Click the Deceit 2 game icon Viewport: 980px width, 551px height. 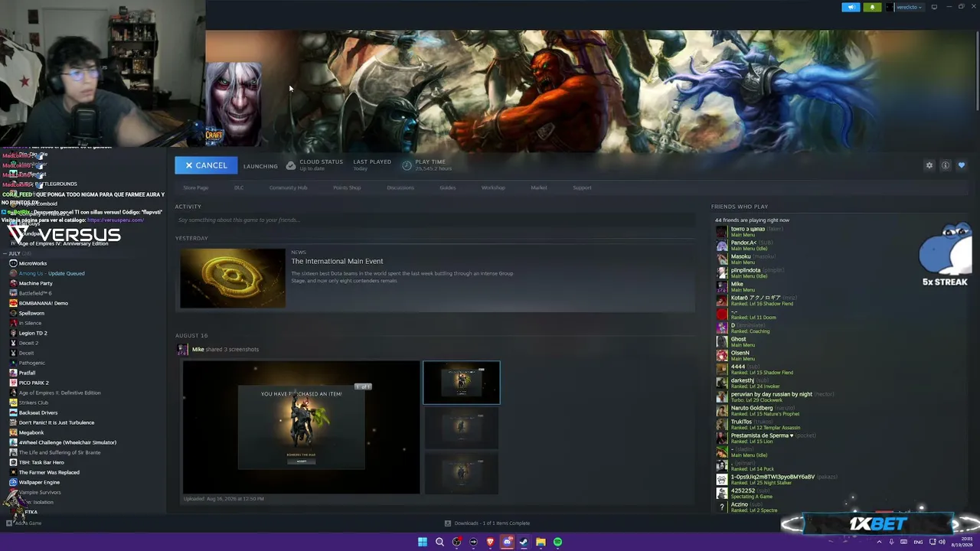tap(13, 343)
